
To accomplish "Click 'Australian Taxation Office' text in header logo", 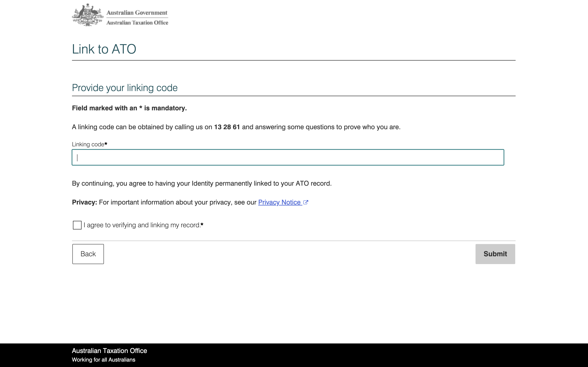I will (137, 23).
